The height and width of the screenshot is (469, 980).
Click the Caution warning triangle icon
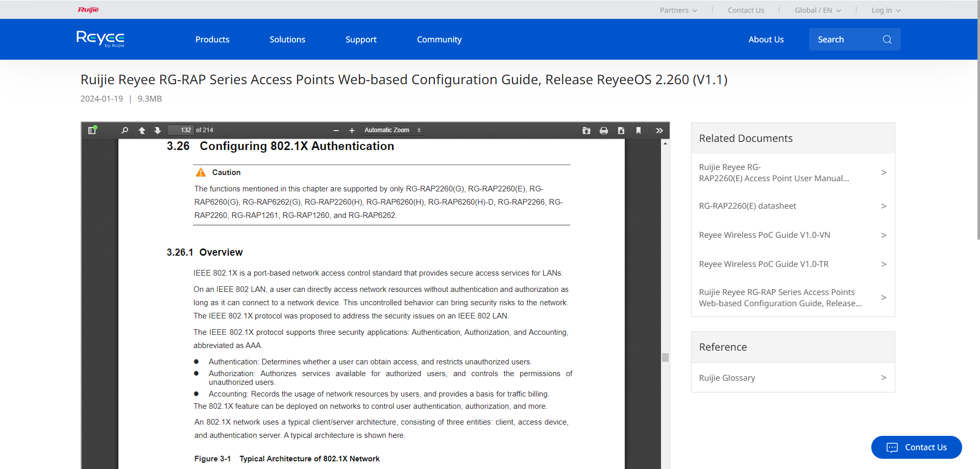point(201,172)
